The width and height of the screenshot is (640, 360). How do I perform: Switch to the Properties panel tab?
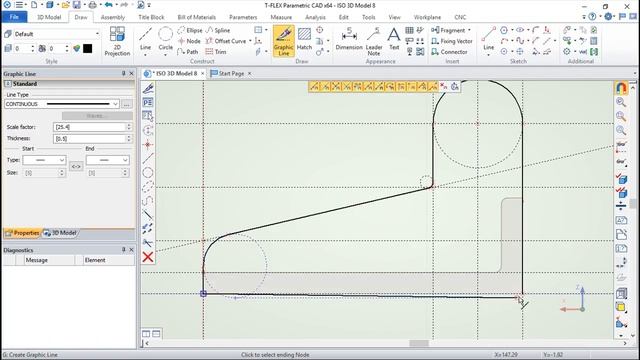coord(22,233)
